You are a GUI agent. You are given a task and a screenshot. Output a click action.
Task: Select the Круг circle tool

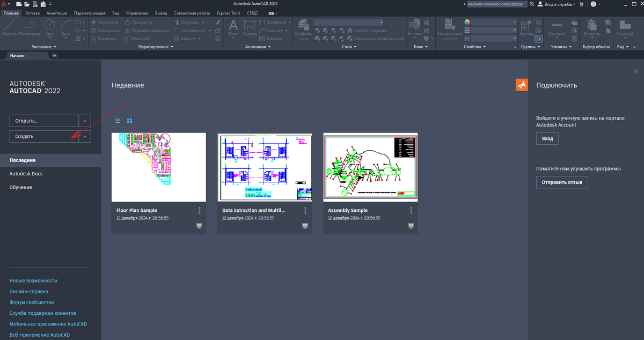pos(50,28)
